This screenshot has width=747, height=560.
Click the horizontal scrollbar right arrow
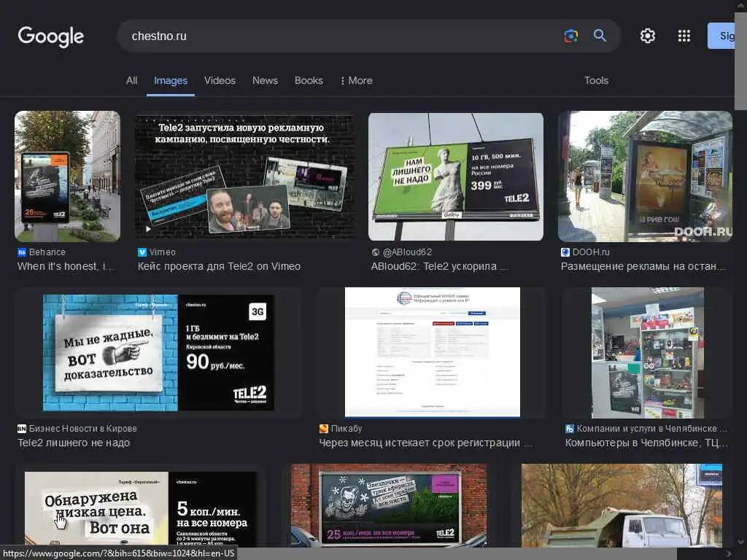click(x=729, y=554)
